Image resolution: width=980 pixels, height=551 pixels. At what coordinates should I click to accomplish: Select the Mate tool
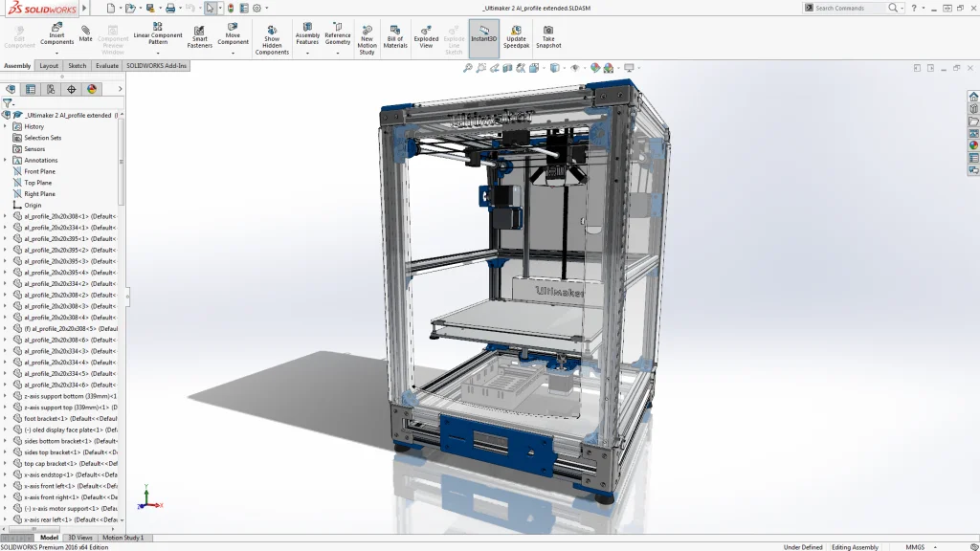coord(85,34)
